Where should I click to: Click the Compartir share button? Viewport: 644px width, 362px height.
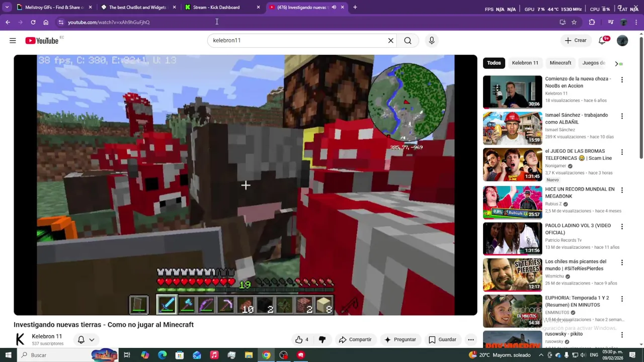click(355, 339)
